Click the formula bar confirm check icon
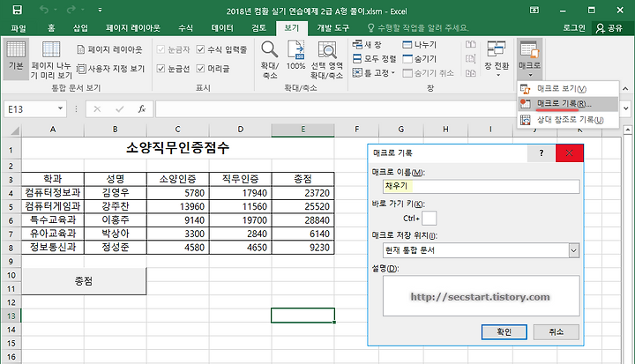The image size is (635, 364). [x=119, y=109]
